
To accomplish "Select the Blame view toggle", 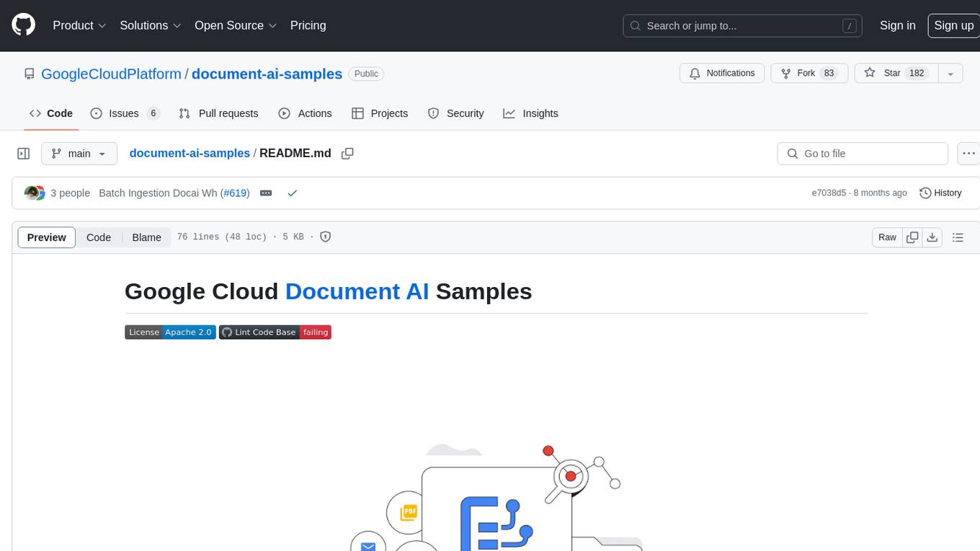I will 146,237.
